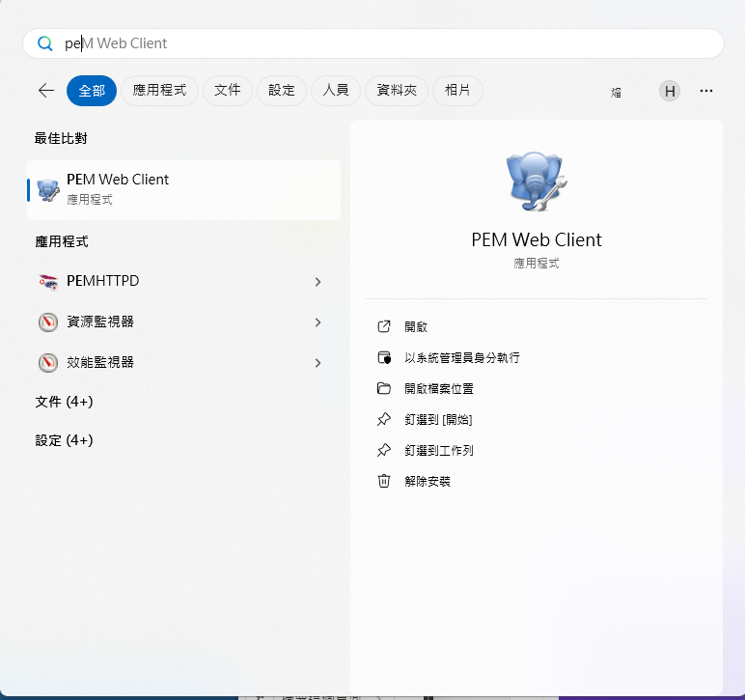This screenshot has width=745, height=700.
Task: Click the 資源監視器 gauge icon
Action: pos(48,322)
